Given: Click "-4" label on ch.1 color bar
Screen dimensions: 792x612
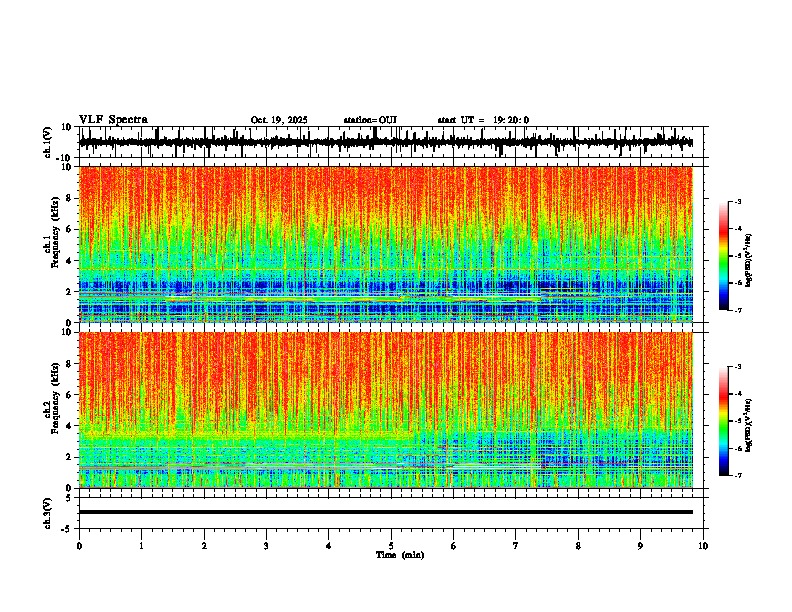Looking at the screenshot, I should [x=737, y=229].
